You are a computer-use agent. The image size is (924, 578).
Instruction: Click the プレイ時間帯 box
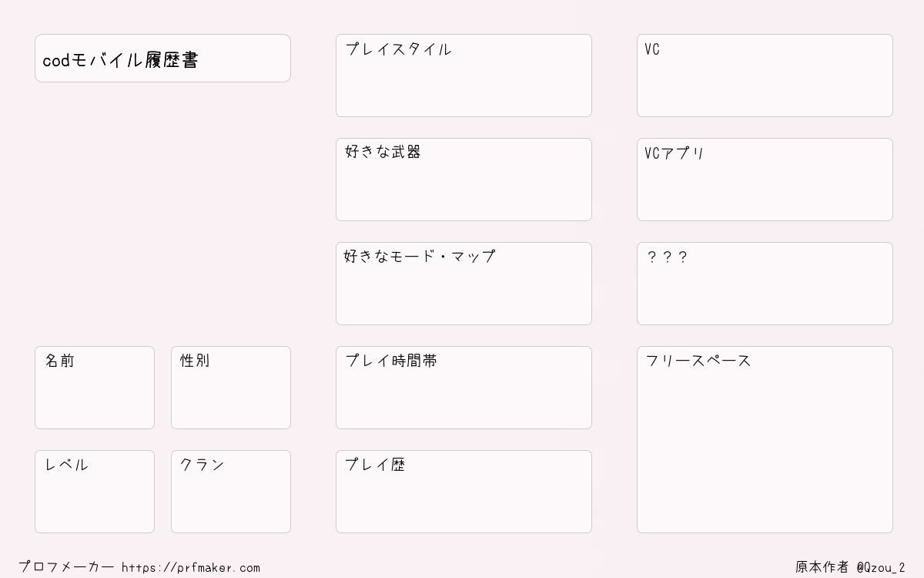(464, 388)
